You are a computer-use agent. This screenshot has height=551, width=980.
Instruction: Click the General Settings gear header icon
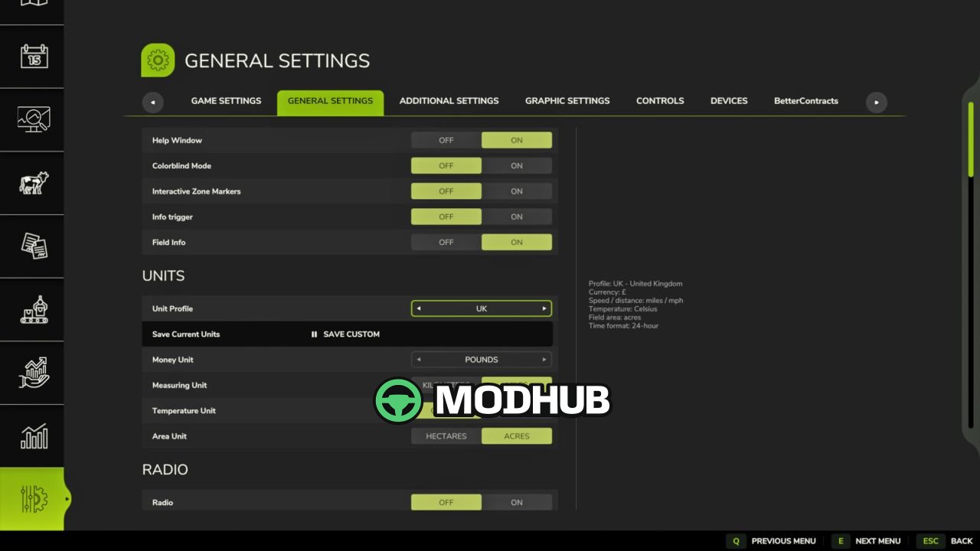pos(158,60)
